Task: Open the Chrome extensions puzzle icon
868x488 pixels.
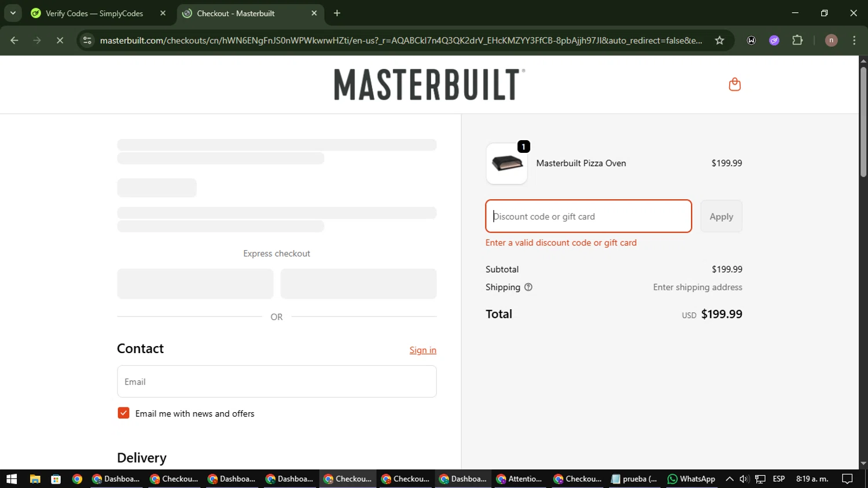Action: (x=797, y=40)
